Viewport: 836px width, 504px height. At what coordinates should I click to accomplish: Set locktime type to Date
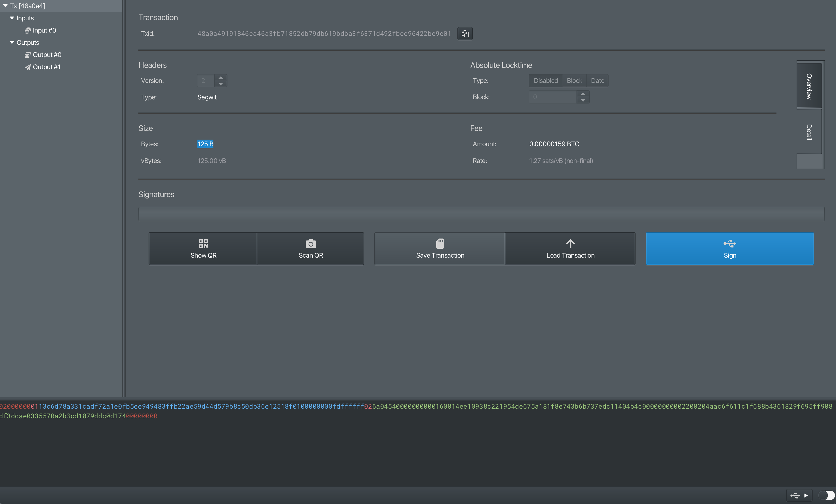[x=597, y=81]
